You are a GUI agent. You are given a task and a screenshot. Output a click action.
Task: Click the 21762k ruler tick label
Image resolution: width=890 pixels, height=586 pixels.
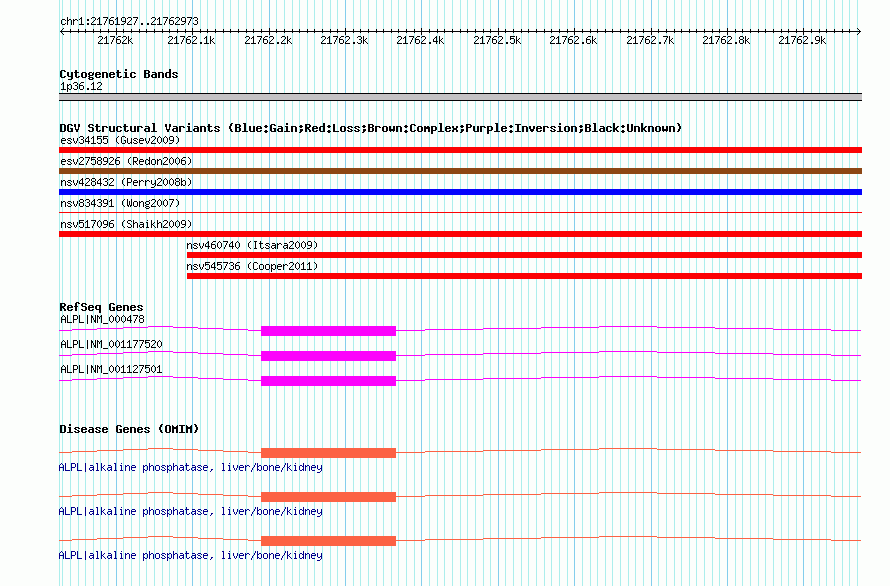point(115,40)
